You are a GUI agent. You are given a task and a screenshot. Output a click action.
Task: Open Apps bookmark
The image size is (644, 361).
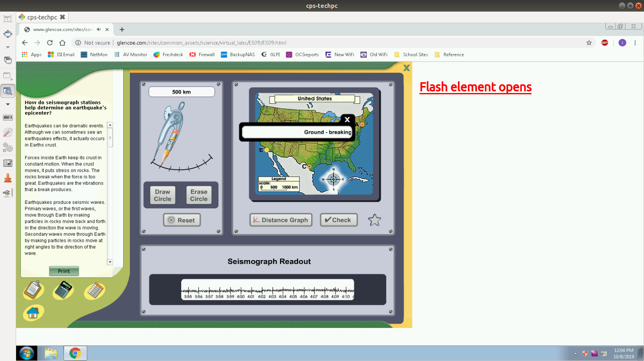pyautogui.click(x=32, y=55)
